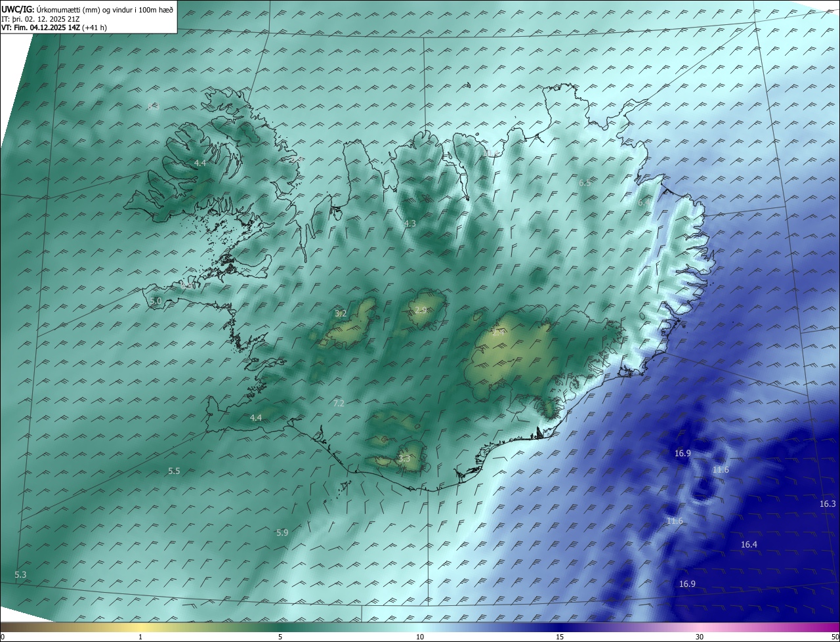Click the 8.5 value in sea northwest of Westfjords
Screen dimensions: 840x642
[154, 106]
